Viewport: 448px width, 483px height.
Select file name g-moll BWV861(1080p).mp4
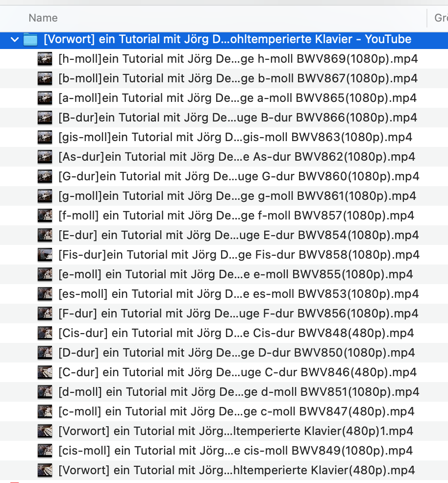(238, 196)
